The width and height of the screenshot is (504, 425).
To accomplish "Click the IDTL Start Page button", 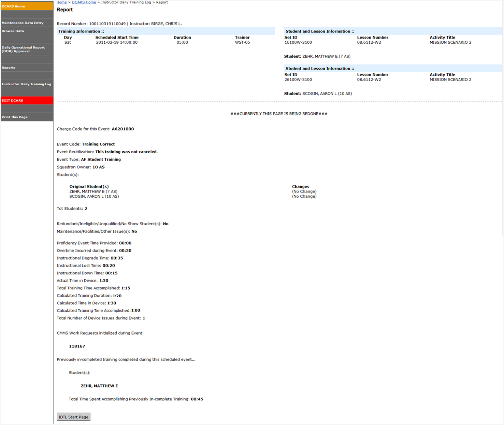I will point(73,417).
